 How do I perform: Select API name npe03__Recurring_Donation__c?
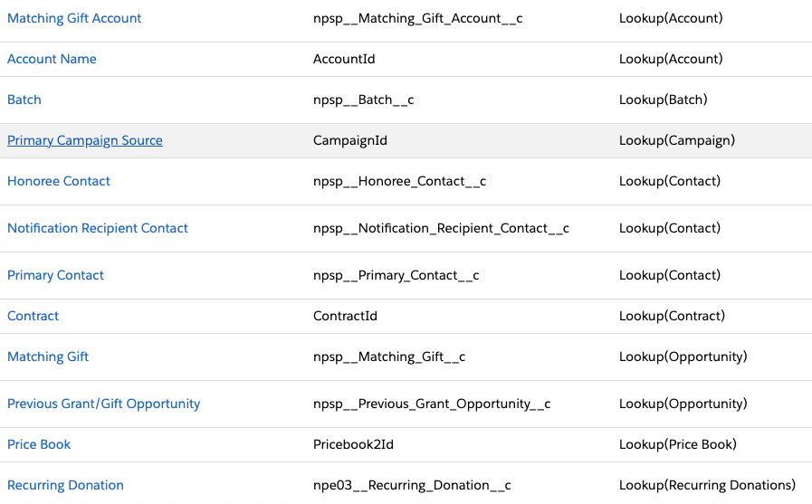[x=412, y=486]
